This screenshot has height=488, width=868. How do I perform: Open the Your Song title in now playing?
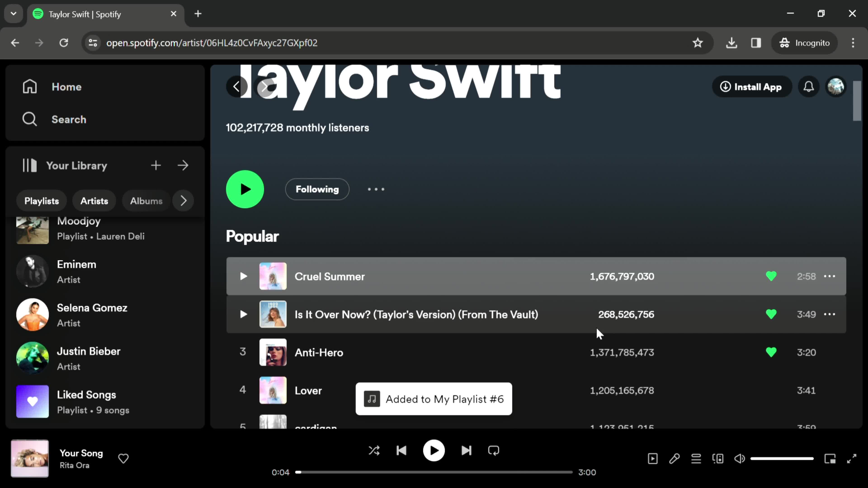tap(81, 453)
